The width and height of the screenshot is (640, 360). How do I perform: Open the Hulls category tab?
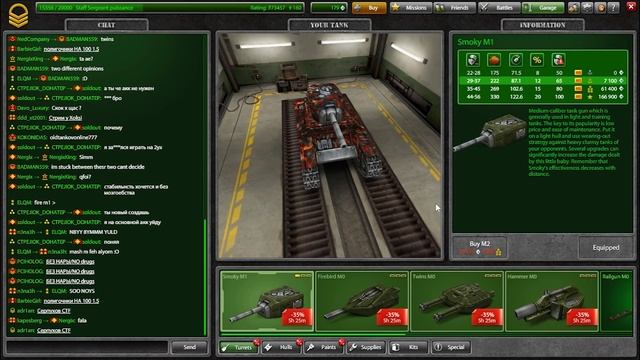(281, 347)
